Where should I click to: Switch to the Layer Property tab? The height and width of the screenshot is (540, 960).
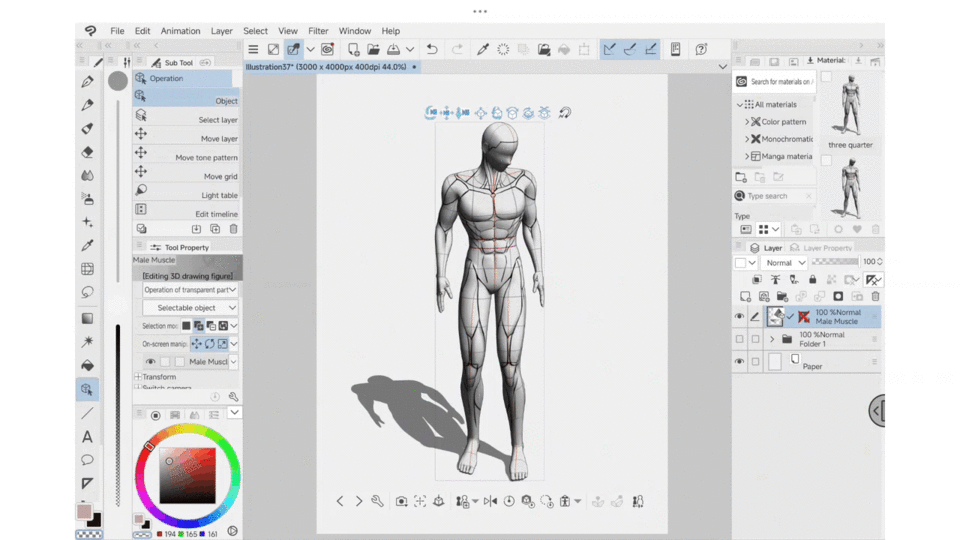826,248
